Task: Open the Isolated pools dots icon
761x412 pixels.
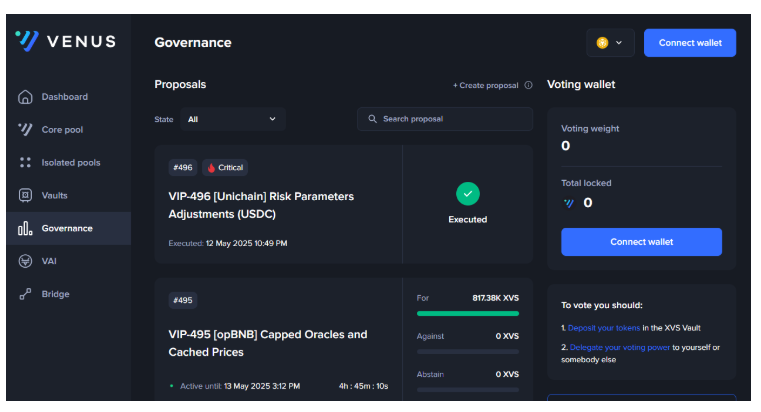Action: [x=25, y=162]
